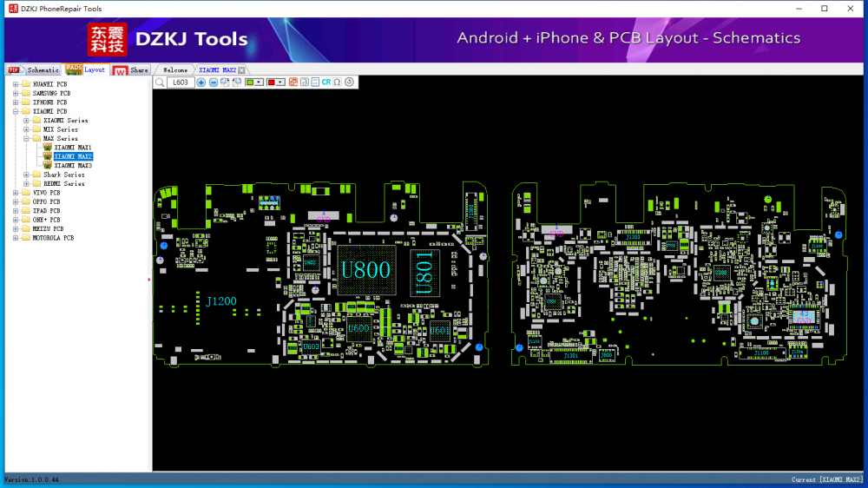Click the orange-red layout toolbar icon
Screen dimensions: 868x488
[x=293, y=82]
